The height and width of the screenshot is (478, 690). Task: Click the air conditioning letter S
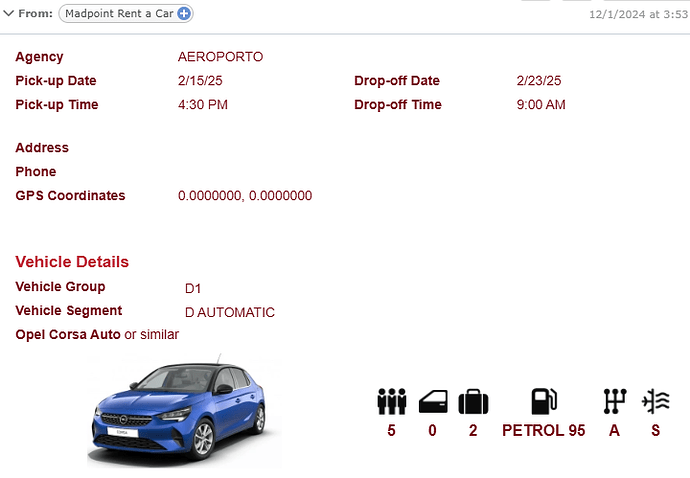coord(656,430)
